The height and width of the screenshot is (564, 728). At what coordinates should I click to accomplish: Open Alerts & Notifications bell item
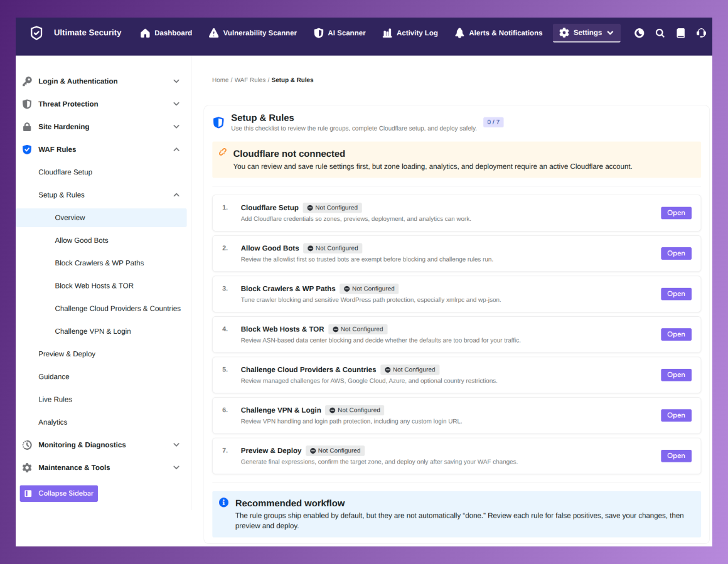click(x=499, y=33)
